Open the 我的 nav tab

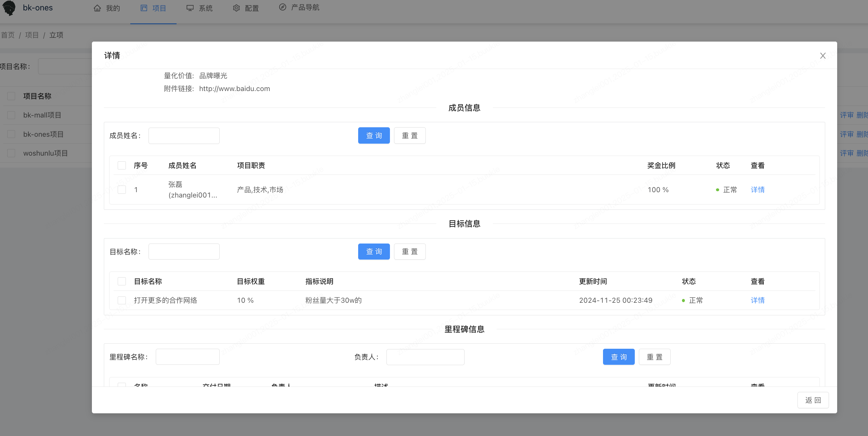107,8
